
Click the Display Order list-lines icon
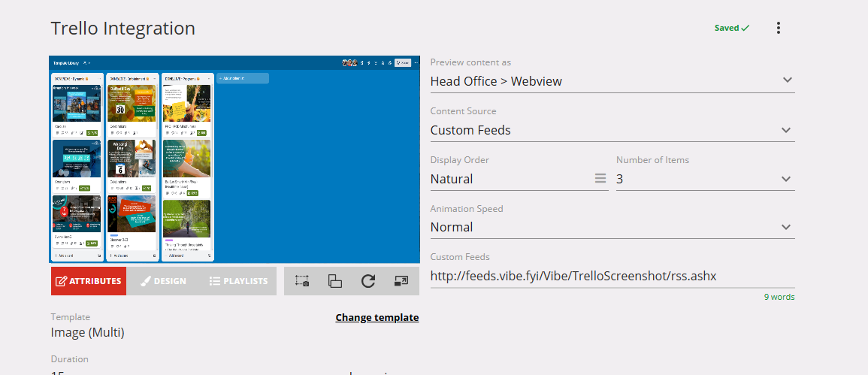tap(600, 179)
